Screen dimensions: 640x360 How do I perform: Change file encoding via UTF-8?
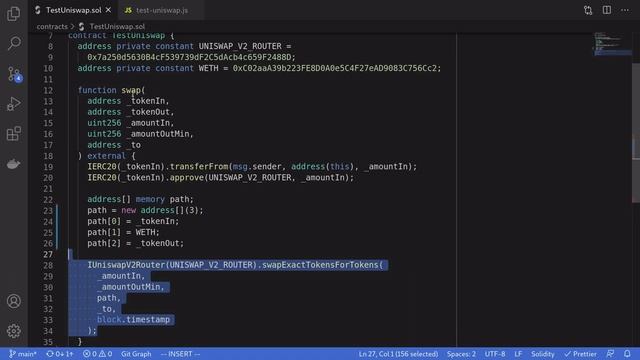coord(495,354)
